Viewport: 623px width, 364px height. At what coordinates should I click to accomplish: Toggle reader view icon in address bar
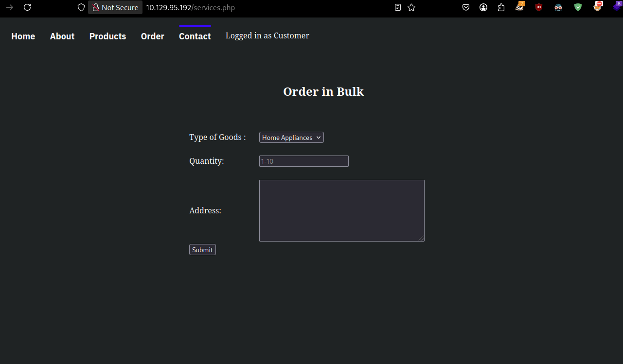pos(398,7)
